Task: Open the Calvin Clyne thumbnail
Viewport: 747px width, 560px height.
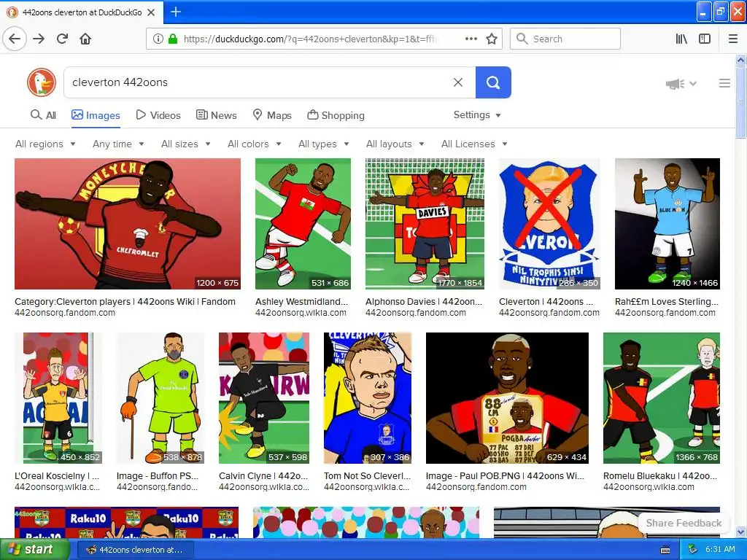Action: coord(264,398)
